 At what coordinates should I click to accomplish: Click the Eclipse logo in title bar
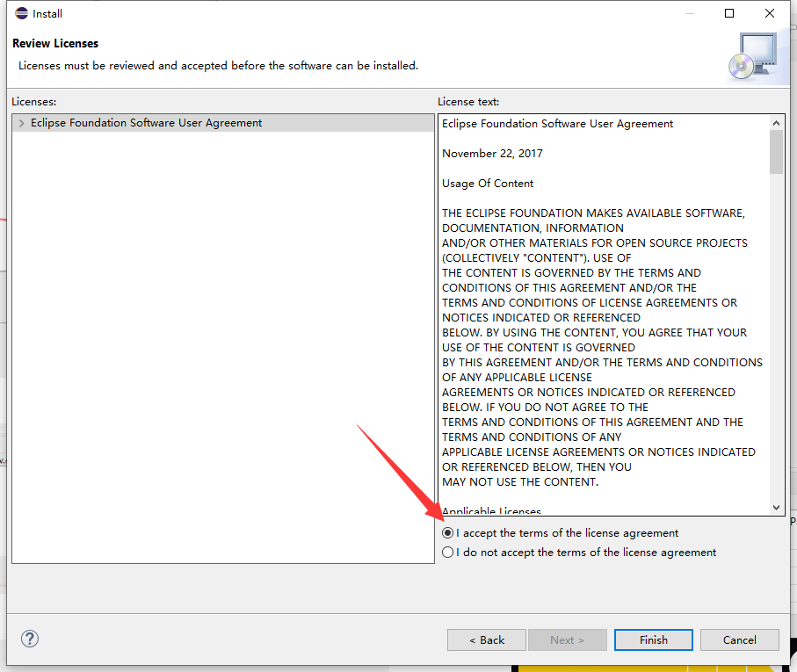[21, 13]
